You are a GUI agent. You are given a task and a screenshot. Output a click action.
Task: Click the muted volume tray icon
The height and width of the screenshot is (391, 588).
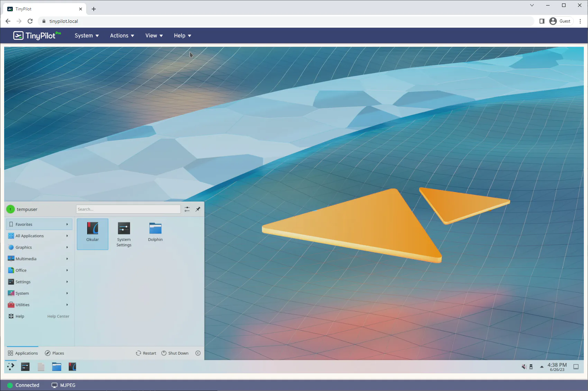tap(524, 367)
